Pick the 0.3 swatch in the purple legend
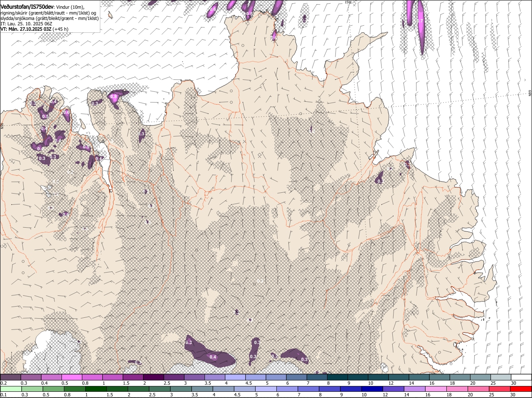Screen dimensions: 532x398 [x=31, y=377]
